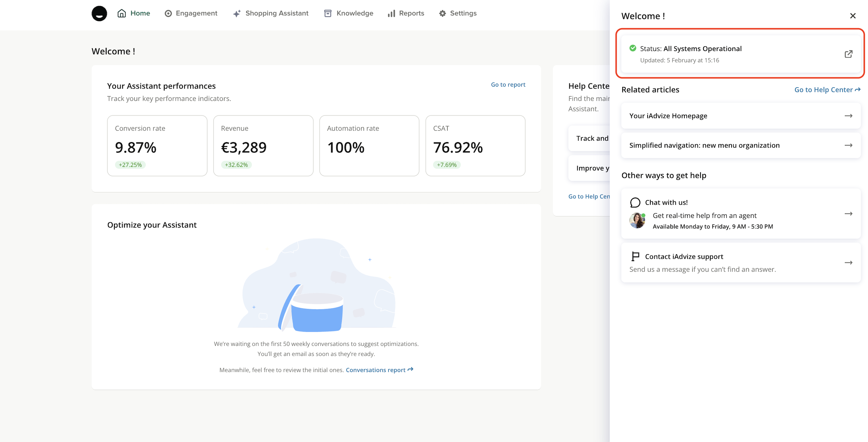The image size is (868, 442).
Task: Click the iAdvize round logo icon
Action: point(99,14)
